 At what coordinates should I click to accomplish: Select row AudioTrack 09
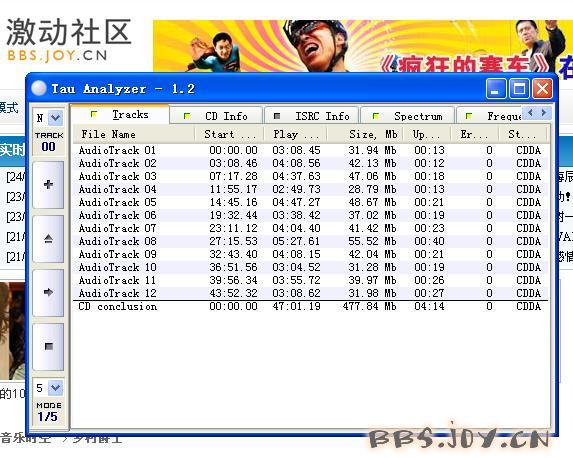311,254
